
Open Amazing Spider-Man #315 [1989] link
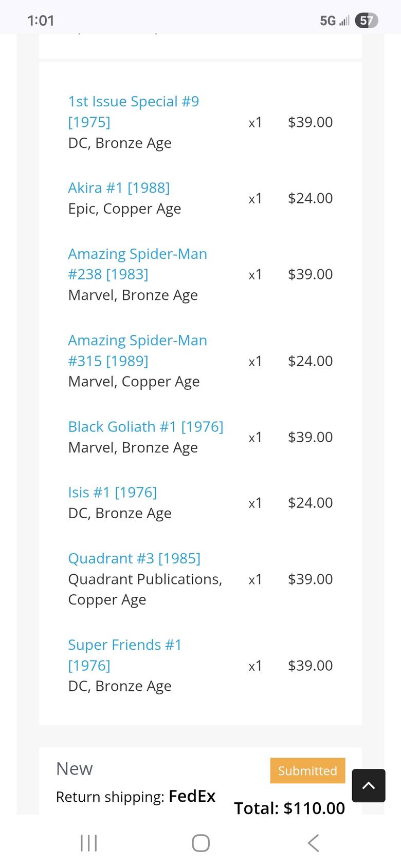[137, 350]
